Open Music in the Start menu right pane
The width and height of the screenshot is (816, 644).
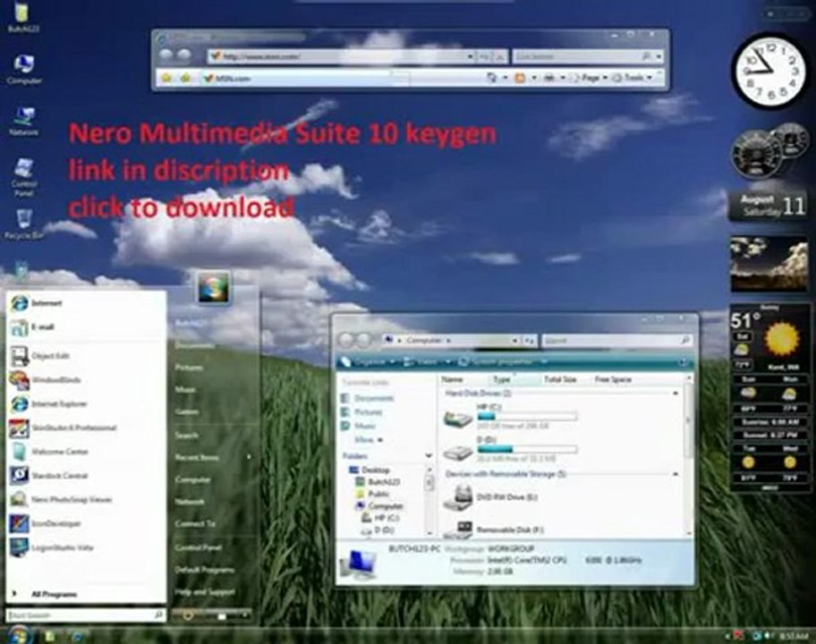(x=185, y=390)
